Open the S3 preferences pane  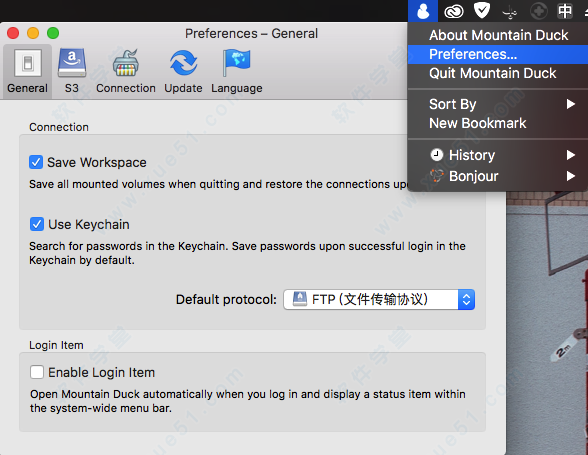(72, 72)
